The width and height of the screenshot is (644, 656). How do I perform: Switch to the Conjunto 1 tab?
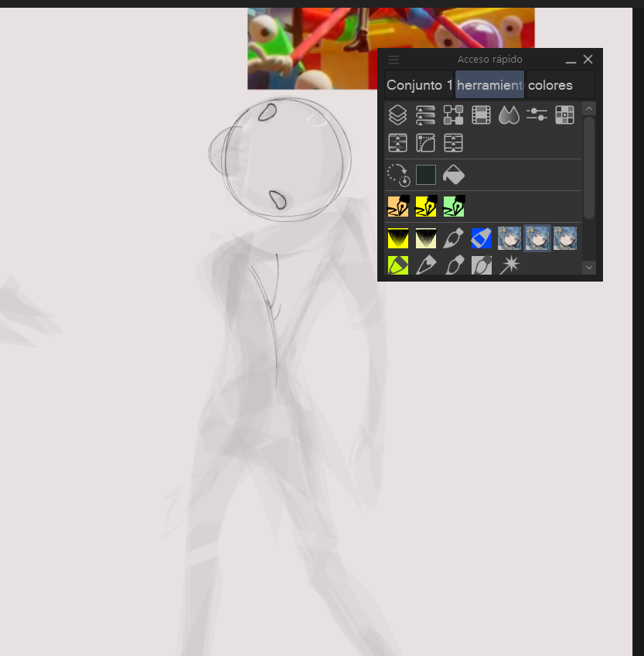click(x=419, y=85)
